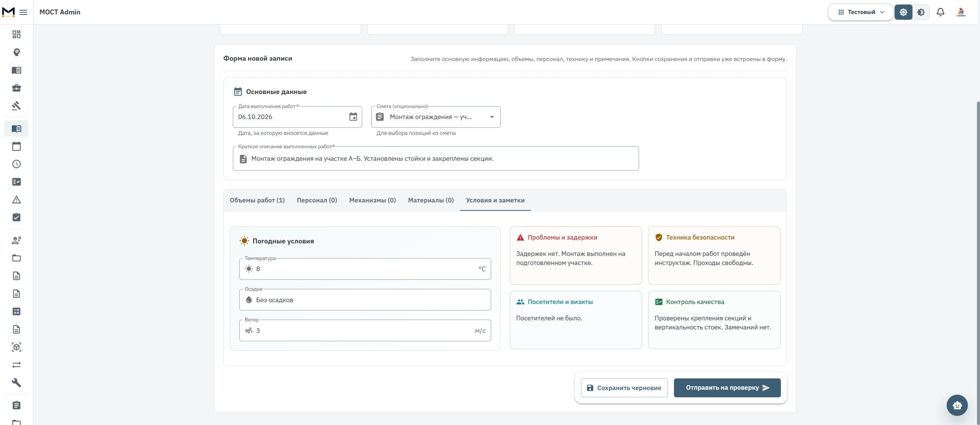Open the Механизмы (0) tab
The width and height of the screenshot is (980, 425).
tap(372, 200)
